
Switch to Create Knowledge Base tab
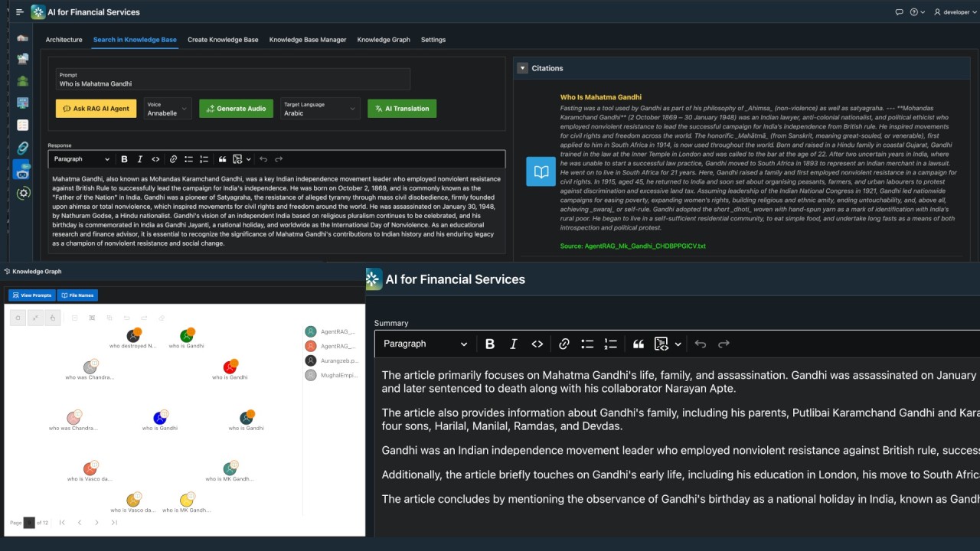[x=223, y=40]
